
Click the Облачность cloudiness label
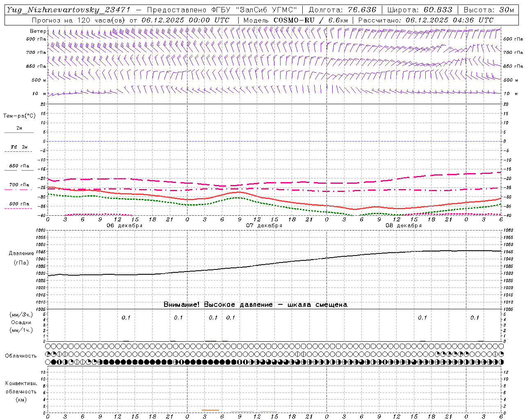click(21, 356)
